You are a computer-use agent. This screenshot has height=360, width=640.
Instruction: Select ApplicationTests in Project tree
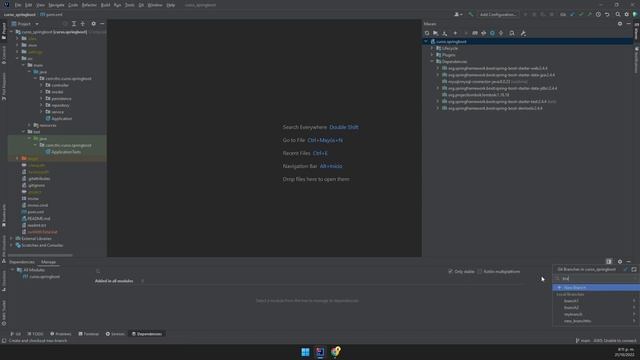click(63, 152)
